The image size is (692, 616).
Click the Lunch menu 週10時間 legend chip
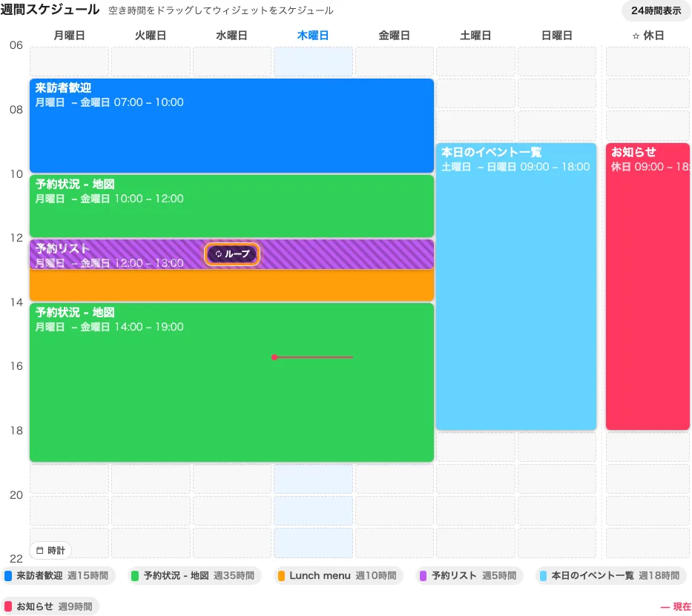coord(338,576)
